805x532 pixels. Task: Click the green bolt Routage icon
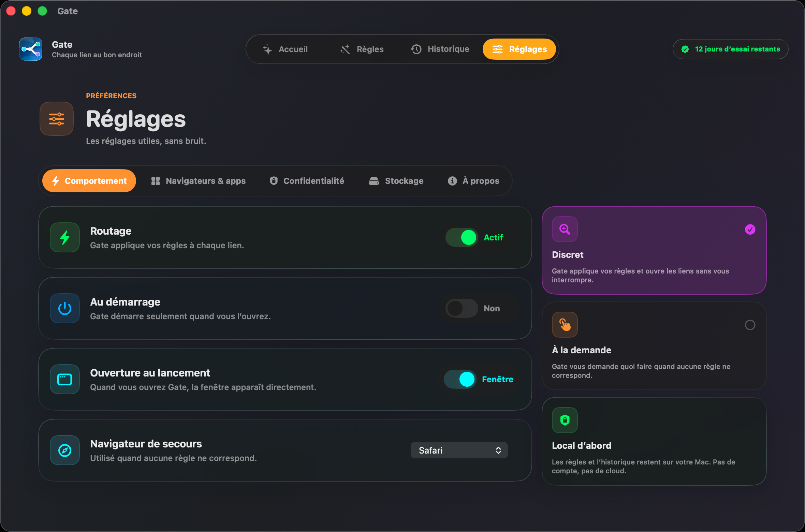[x=65, y=237]
